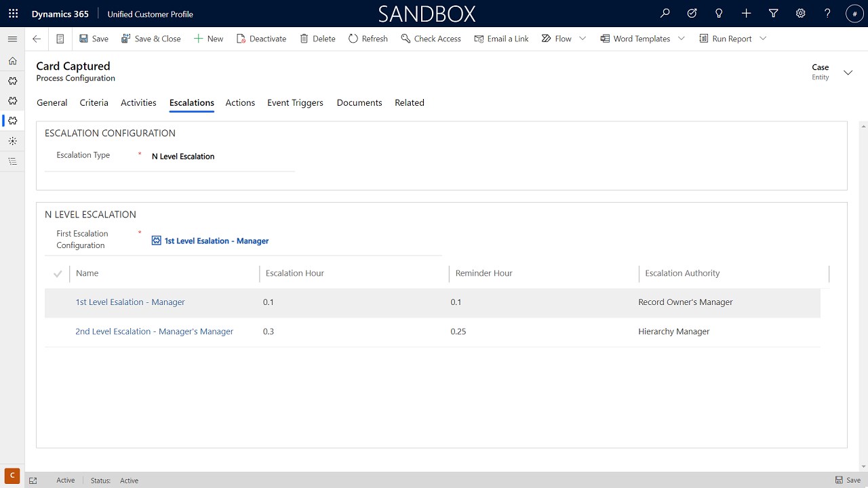Sort by the Name column header

[87, 273]
